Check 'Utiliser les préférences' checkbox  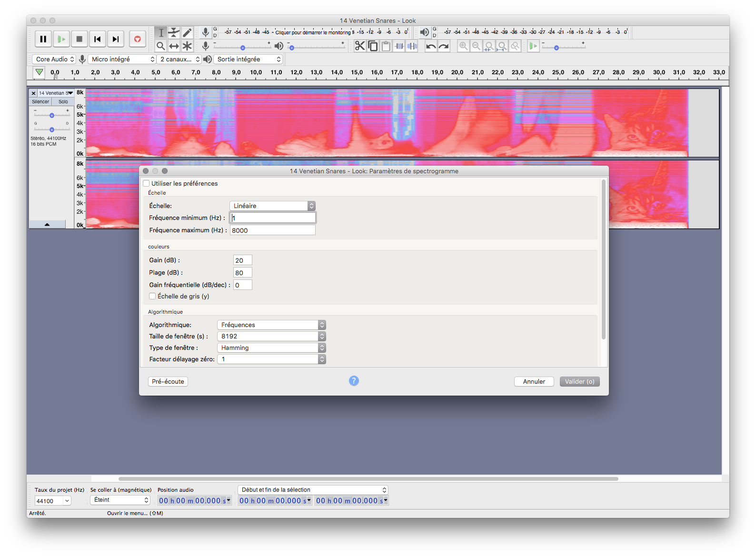146,183
